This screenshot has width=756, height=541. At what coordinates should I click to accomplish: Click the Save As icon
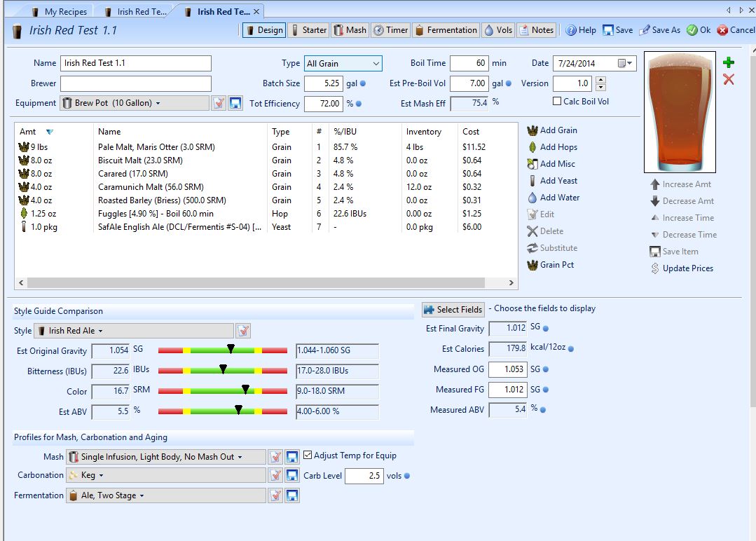coord(645,30)
